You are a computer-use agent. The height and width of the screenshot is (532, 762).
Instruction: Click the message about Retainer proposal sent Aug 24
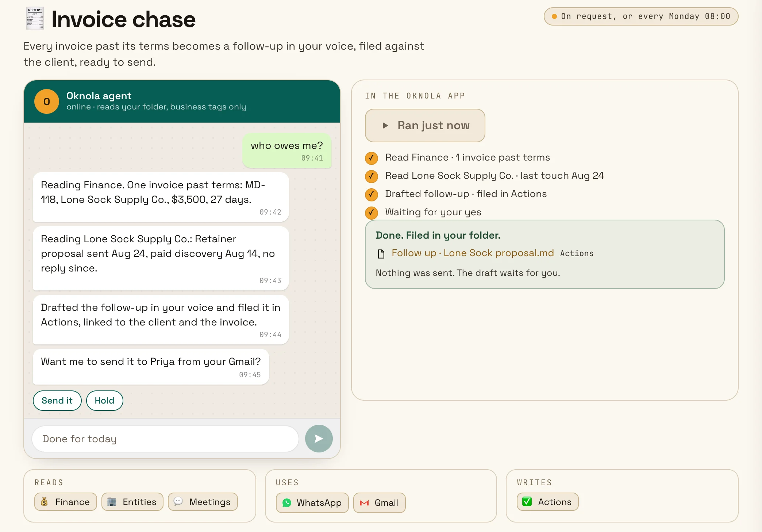pyautogui.click(x=161, y=258)
